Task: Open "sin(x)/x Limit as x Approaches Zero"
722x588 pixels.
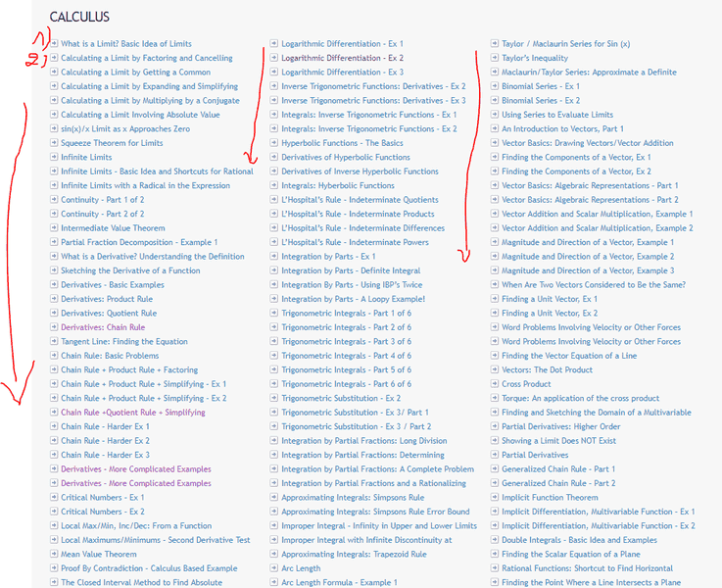Action: [x=125, y=129]
